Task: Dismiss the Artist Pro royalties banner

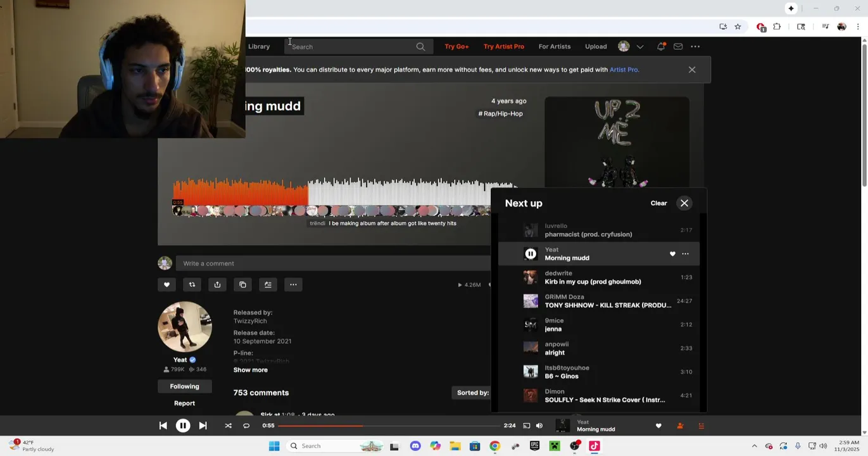Action: pos(692,70)
